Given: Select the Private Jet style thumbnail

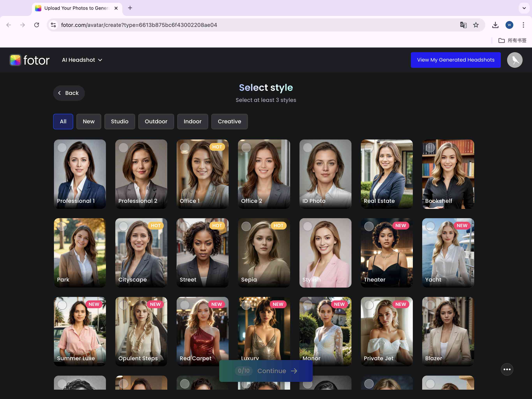Looking at the screenshot, I should pyautogui.click(x=387, y=332).
